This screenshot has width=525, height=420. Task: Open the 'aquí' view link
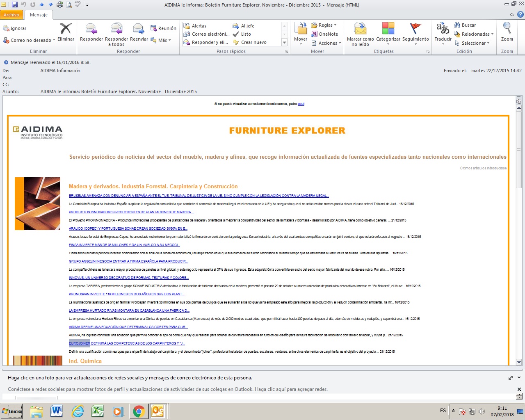point(301,104)
